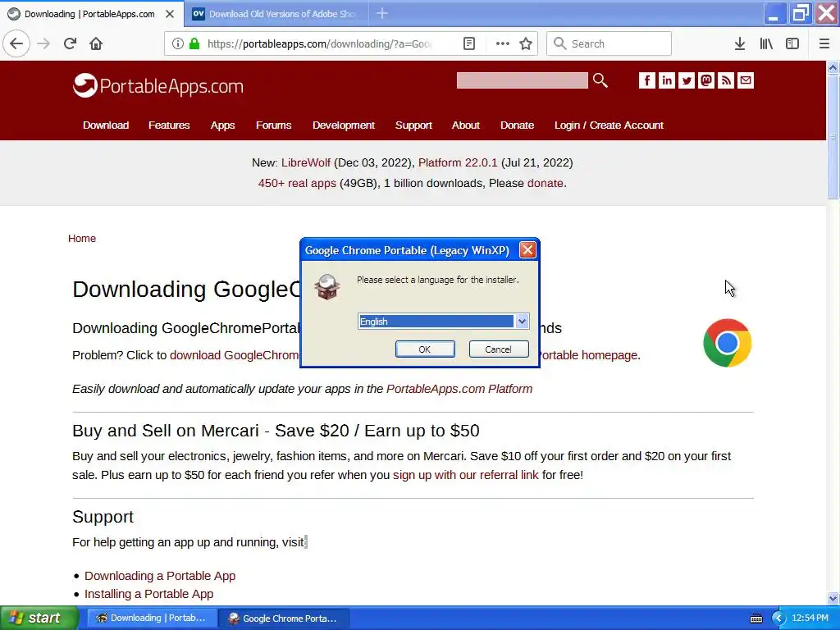The width and height of the screenshot is (840, 630).
Task: Close the installer language dialog
Action: [527, 250]
